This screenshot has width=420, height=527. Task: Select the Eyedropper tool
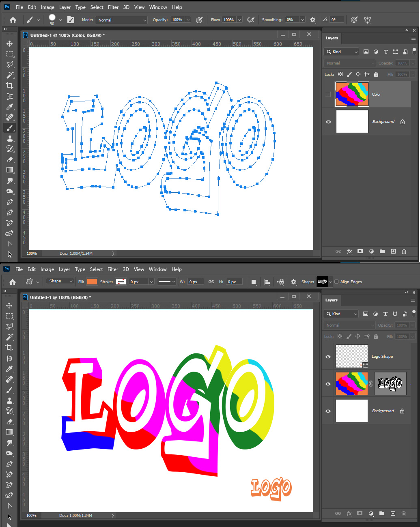(x=9, y=107)
